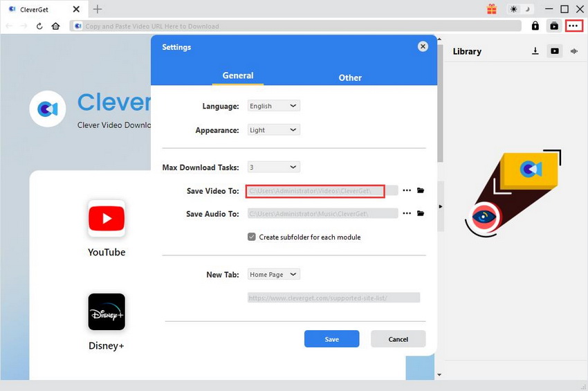The width and height of the screenshot is (588, 391).
Task: Switch to light mode with sun toggle
Action: [513, 9]
